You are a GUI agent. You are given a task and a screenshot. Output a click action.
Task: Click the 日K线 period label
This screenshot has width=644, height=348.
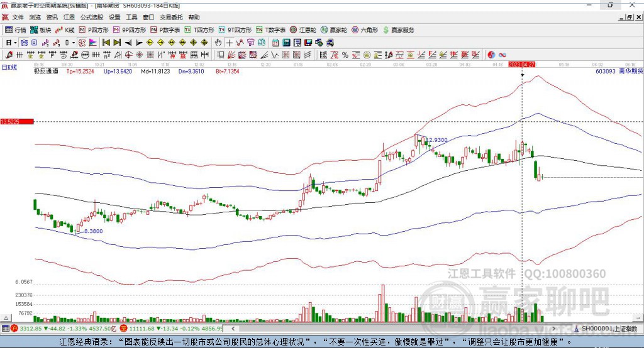point(9,67)
